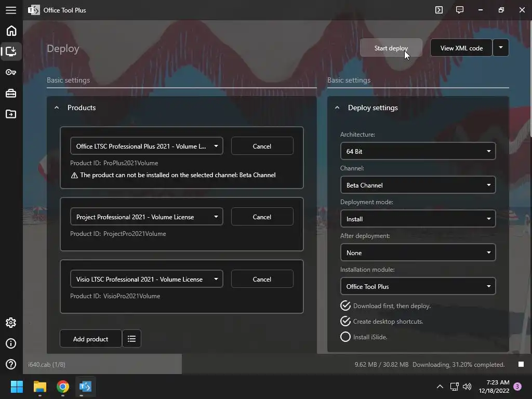Open Settings gear in sidebar
Viewport: 532px width, 399px height.
point(11,323)
